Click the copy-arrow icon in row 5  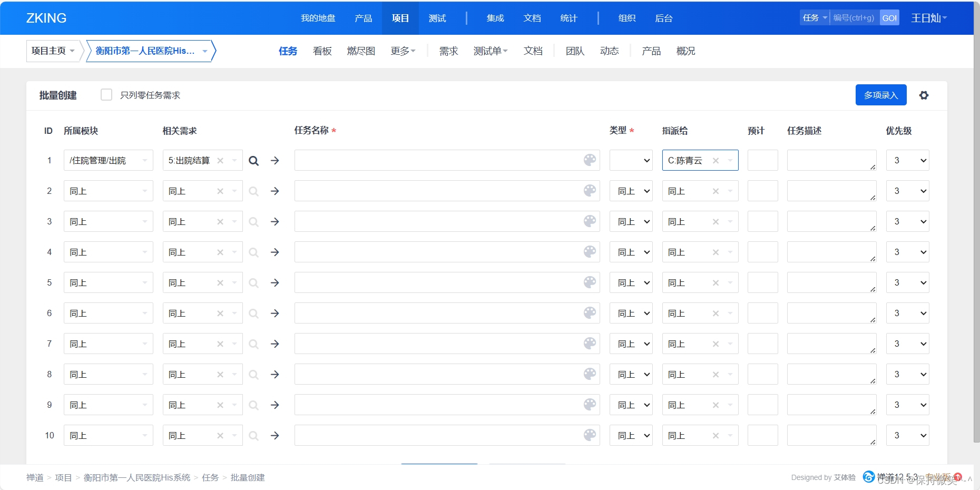(x=275, y=283)
